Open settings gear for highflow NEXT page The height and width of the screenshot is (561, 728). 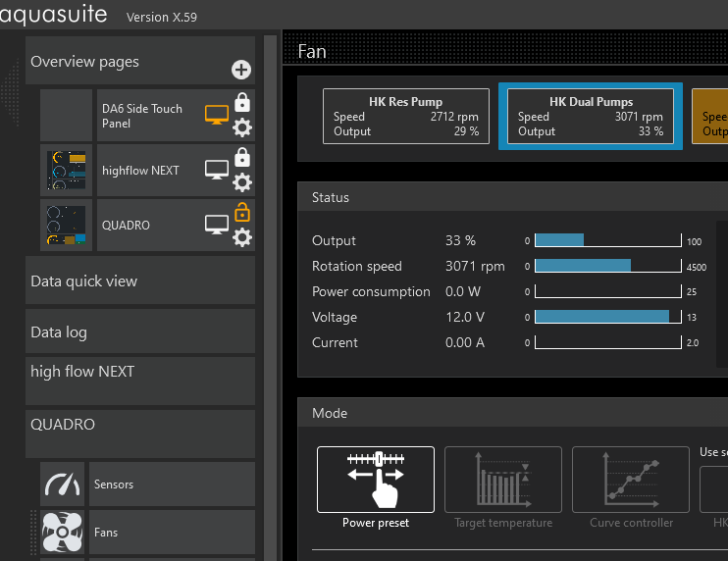coord(242,182)
